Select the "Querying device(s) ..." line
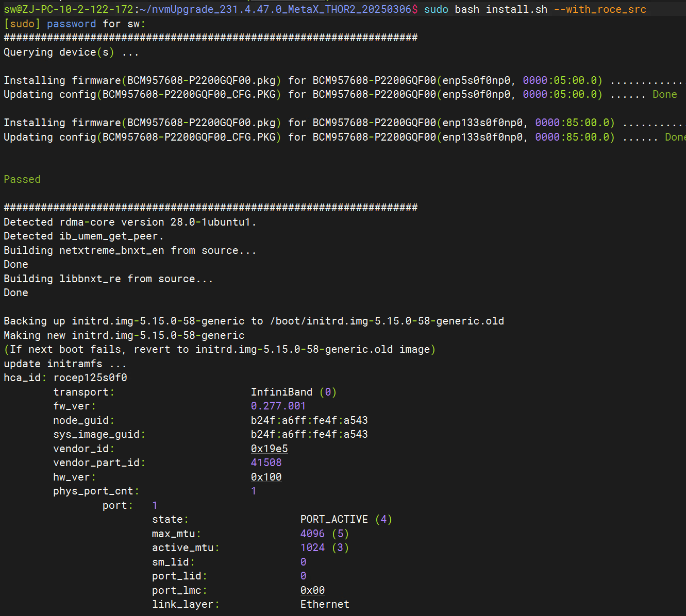The width and height of the screenshot is (686, 616). 71,52
